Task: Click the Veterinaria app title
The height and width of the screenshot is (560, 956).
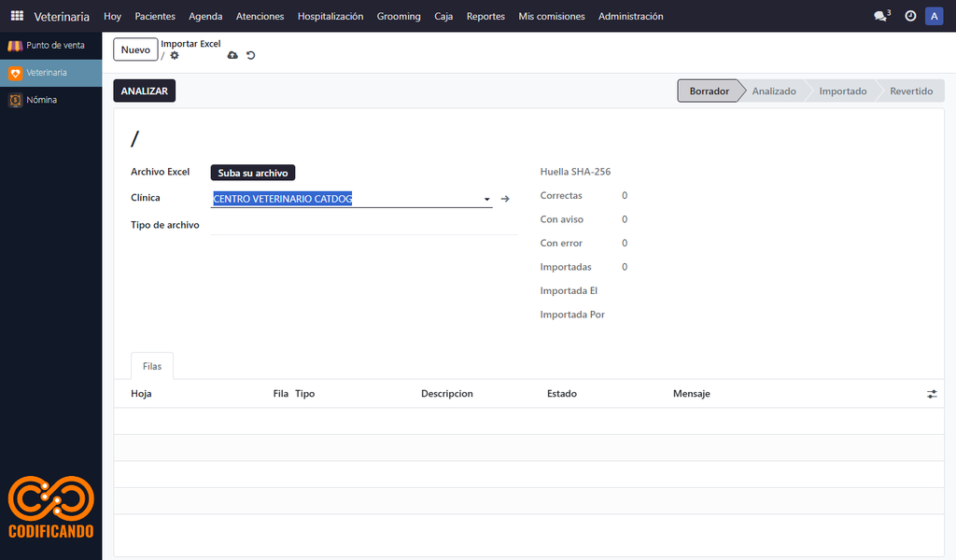Action: tap(62, 17)
